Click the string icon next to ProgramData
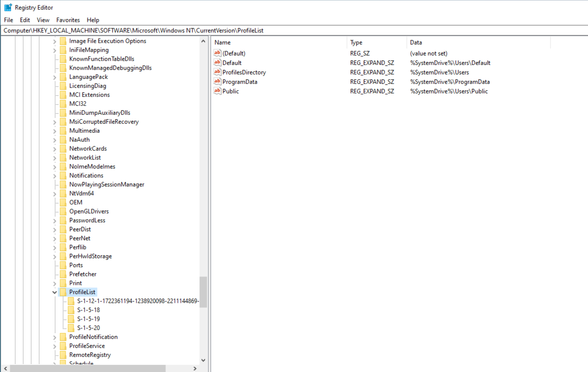 [x=217, y=81]
